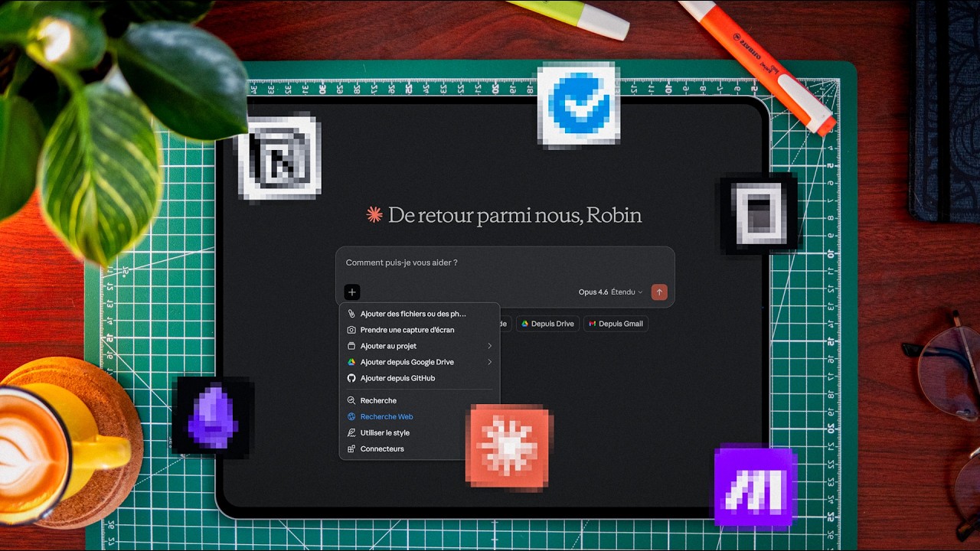Viewport: 980px width, 551px height.
Task: Select the 'Recherche' menu item
Action: tap(419, 400)
